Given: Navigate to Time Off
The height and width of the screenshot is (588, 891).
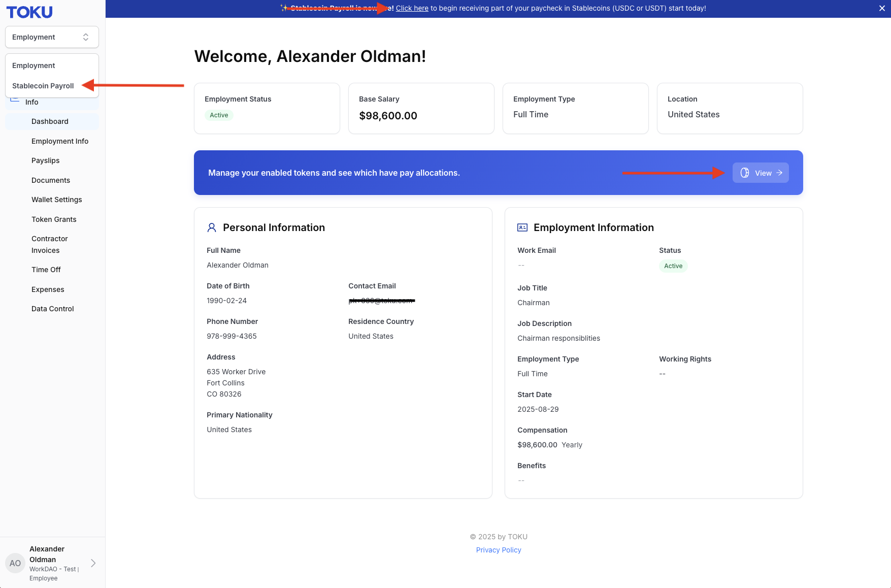Looking at the screenshot, I should 46,270.
